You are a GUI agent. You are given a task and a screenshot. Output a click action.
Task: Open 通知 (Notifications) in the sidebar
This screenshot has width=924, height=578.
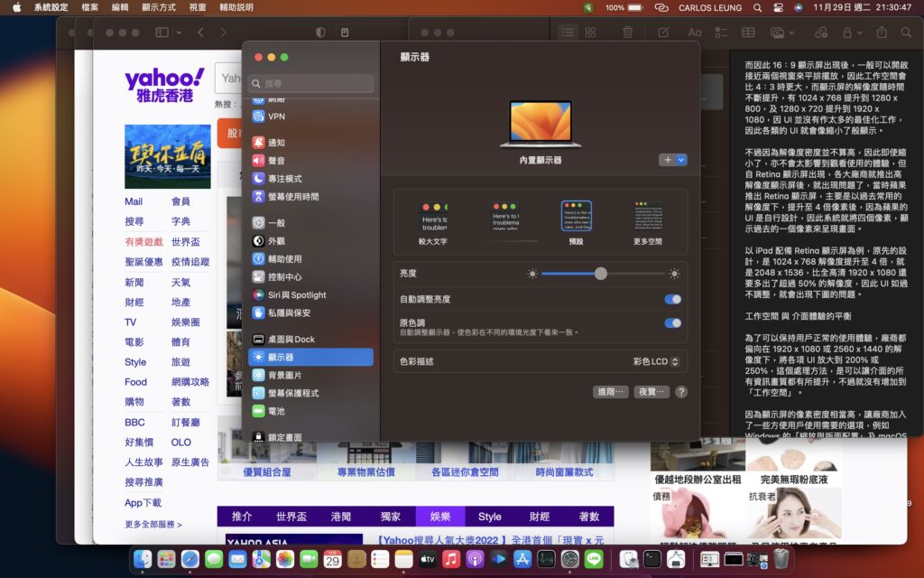click(310, 143)
